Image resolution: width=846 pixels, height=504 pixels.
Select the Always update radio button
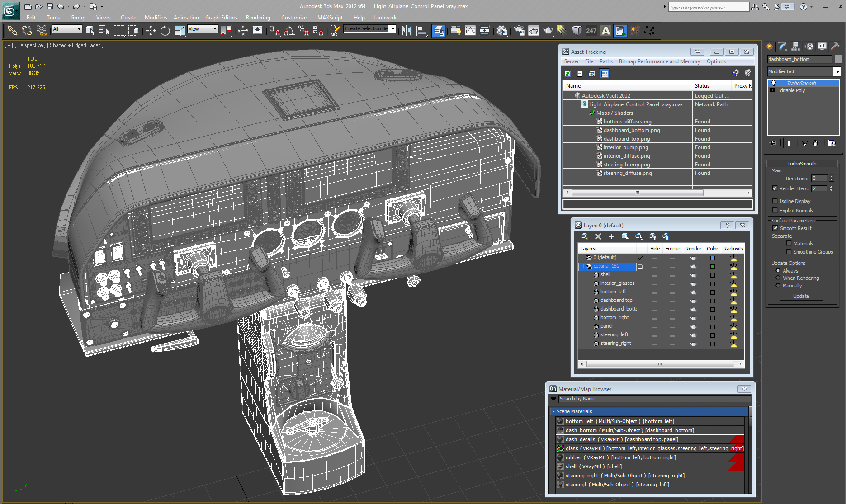click(778, 271)
